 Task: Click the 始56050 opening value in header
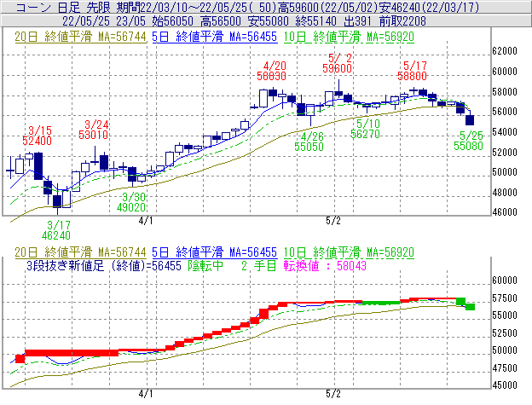pyautogui.click(x=172, y=21)
